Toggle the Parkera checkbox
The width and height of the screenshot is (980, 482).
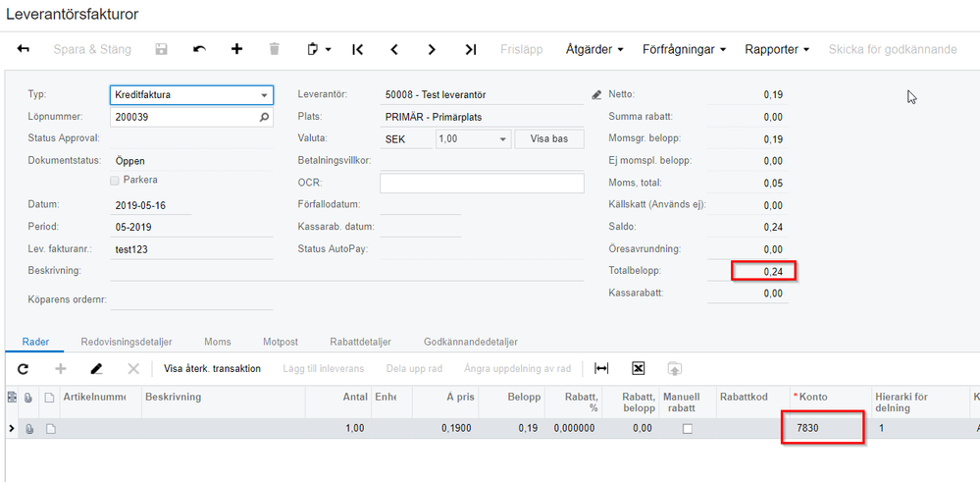[115, 181]
